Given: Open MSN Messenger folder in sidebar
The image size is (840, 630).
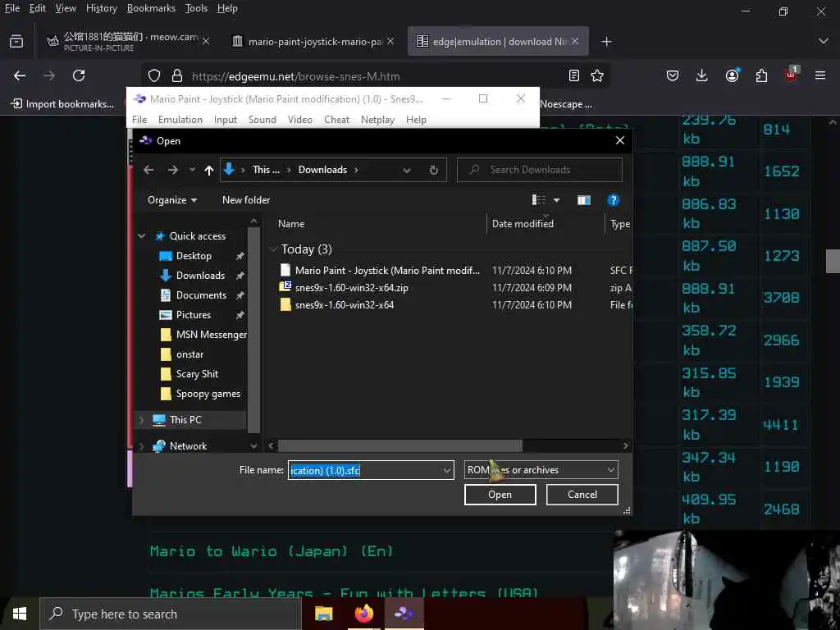Looking at the screenshot, I should [211, 335].
